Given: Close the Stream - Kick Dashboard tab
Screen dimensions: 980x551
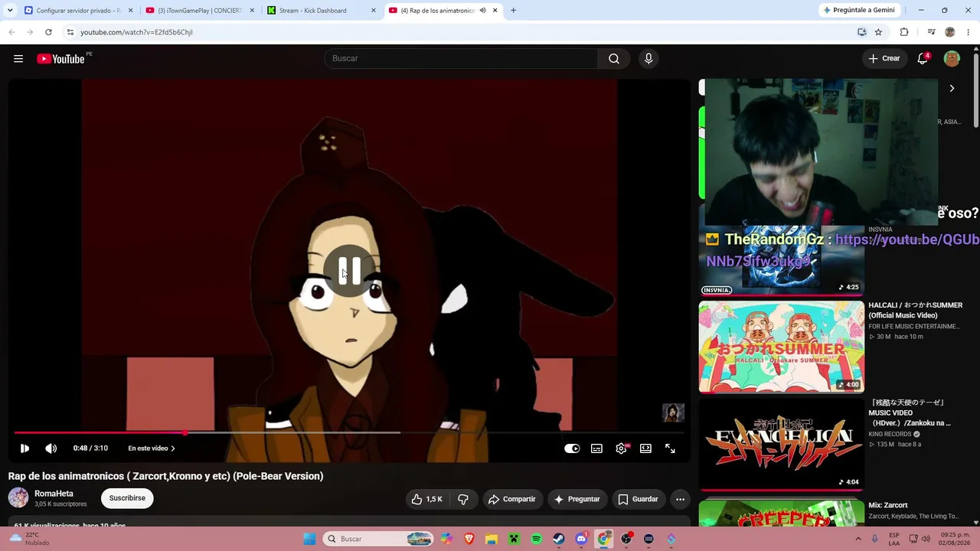Looking at the screenshot, I should (374, 11).
